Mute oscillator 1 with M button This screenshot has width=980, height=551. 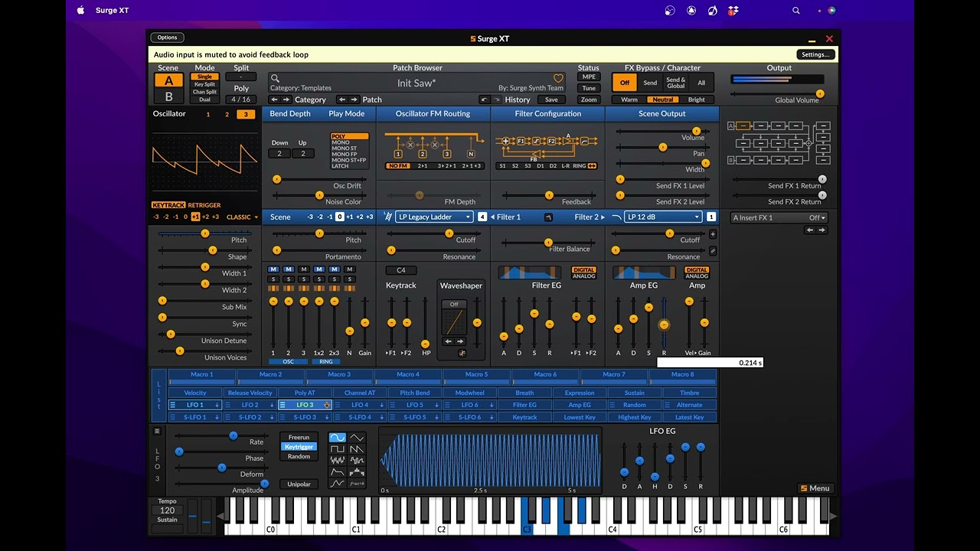[273, 269]
